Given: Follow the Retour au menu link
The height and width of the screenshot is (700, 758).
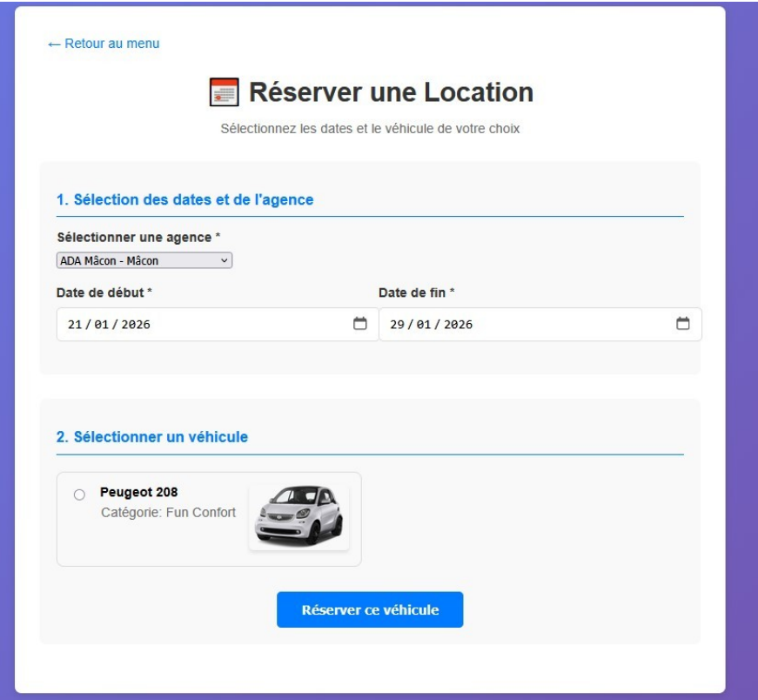Looking at the screenshot, I should point(104,42).
